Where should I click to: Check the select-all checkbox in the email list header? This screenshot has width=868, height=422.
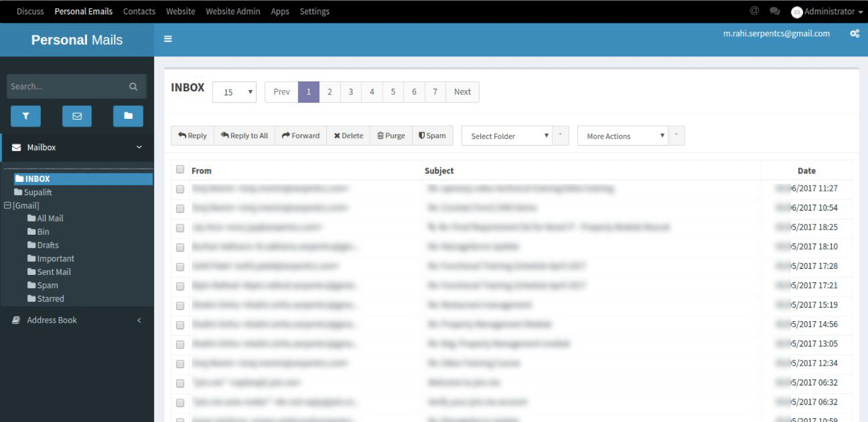179,169
